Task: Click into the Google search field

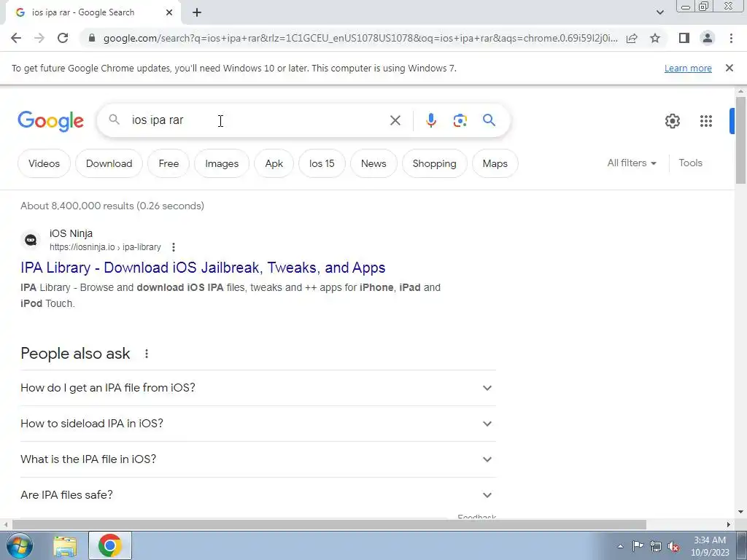Action: tap(258, 120)
